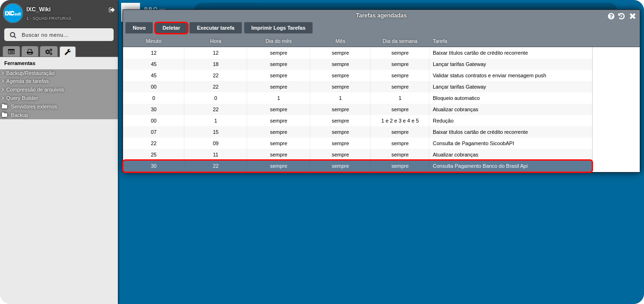Screen dimensions: 644x304
Task: Expand the Query Builder menu
Action: (22, 98)
